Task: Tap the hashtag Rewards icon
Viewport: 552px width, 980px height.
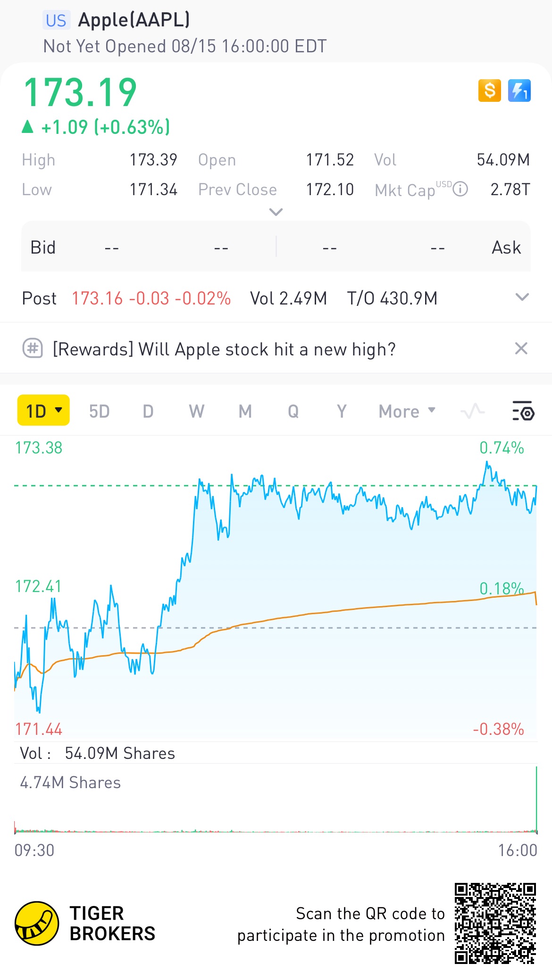Action: click(x=33, y=349)
